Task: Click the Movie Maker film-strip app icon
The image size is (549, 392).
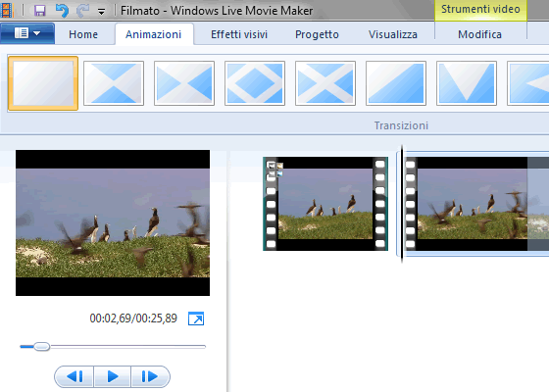Action: (6, 10)
